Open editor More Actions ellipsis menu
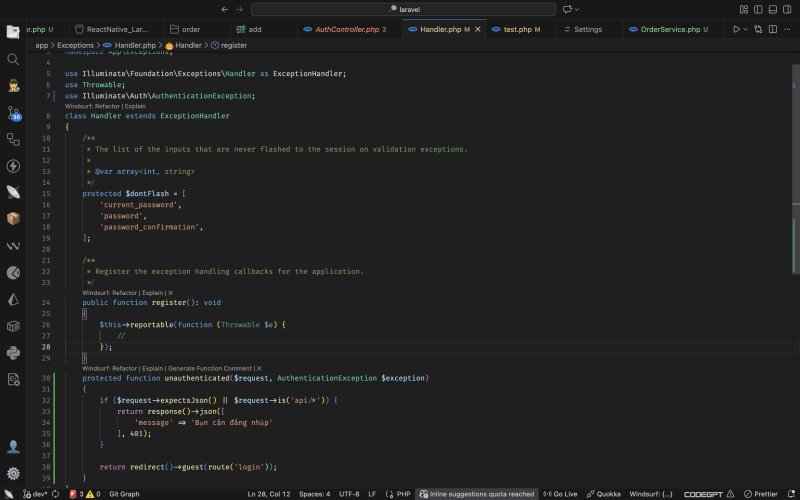The image size is (800, 500). click(788, 29)
